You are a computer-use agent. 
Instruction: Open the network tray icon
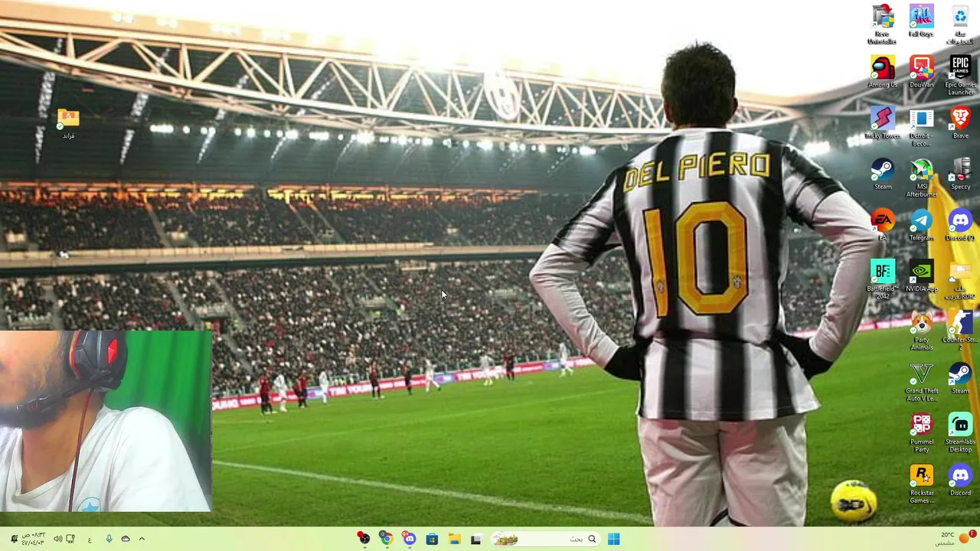[x=70, y=539]
